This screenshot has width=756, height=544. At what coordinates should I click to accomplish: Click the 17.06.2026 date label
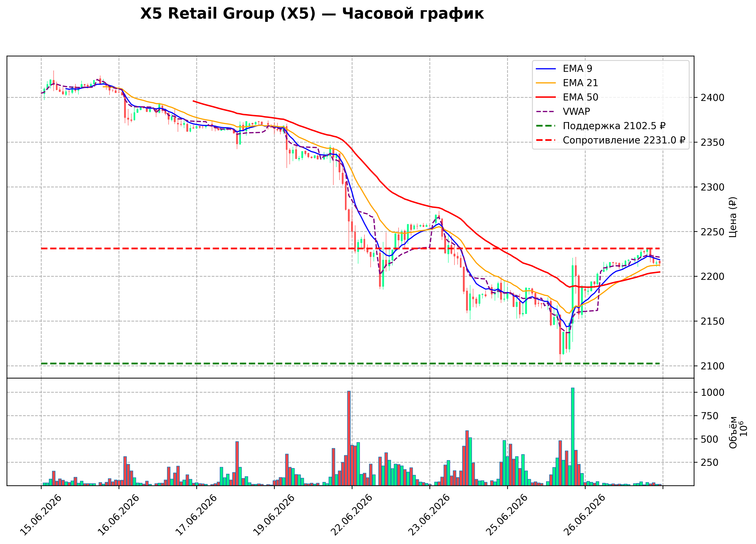pyautogui.click(x=196, y=515)
